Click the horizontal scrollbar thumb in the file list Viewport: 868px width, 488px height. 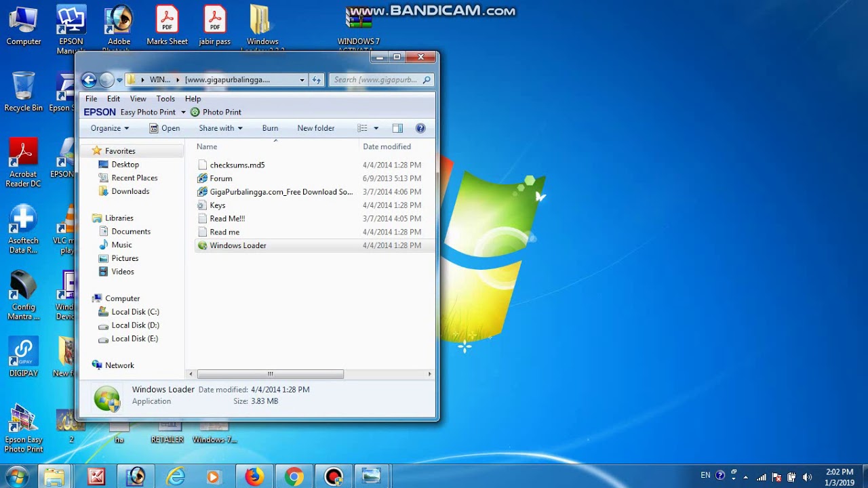pos(270,374)
